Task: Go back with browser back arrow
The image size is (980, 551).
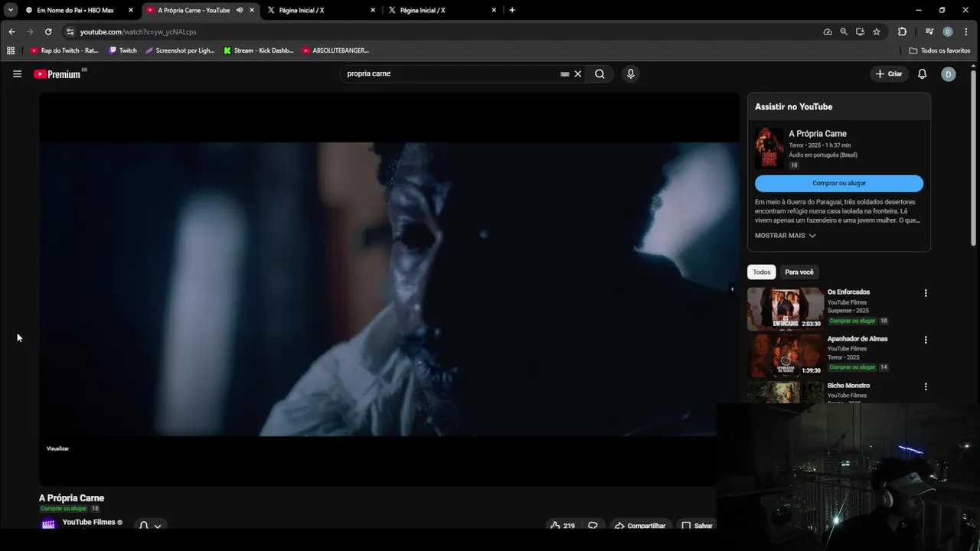Action: [11, 32]
